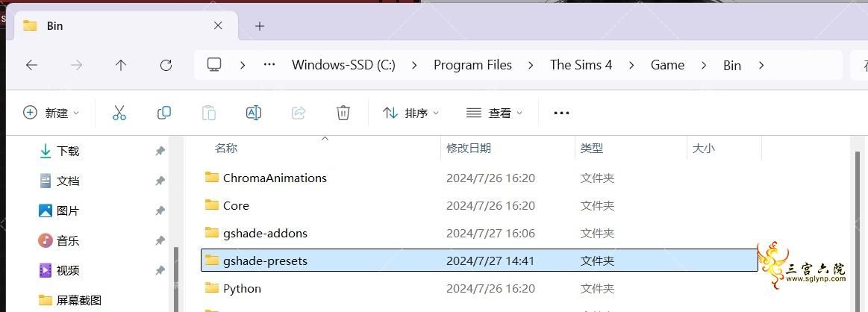Select the The Sims 4 breadcrumb
The width and height of the screenshot is (868, 312).
tap(581, 65)
